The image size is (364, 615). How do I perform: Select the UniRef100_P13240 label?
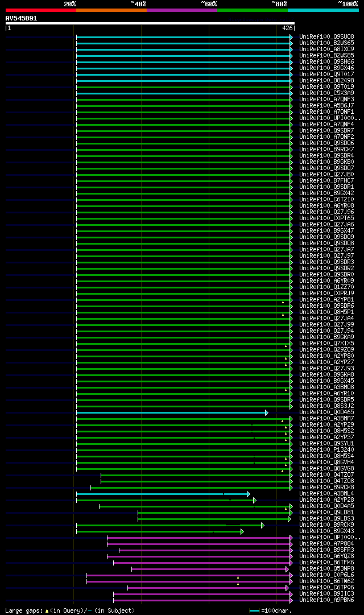click(x=326, y=450)
